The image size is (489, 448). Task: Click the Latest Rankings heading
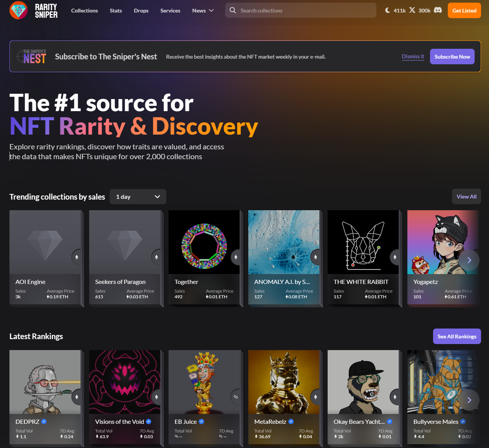[36, 336]
